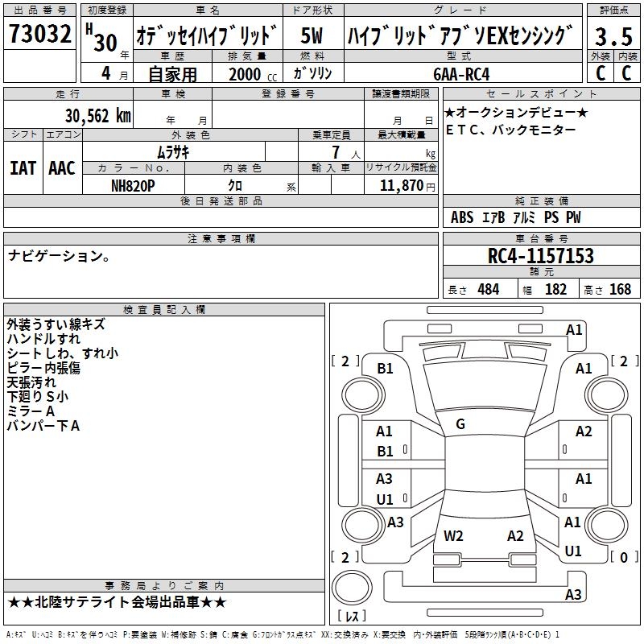Select the registration year H30
Image resolution: width=644 pixels, height=644 pixels.
101,38
